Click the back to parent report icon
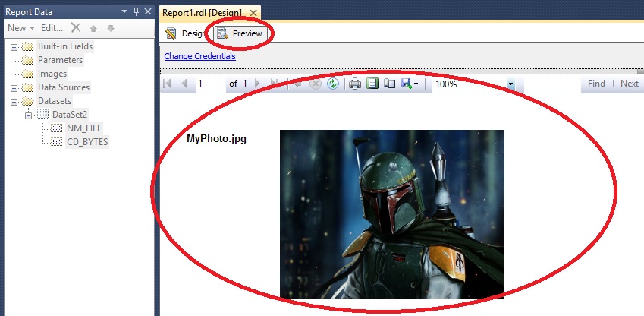This screenshot has width=644, height=316. point(297,84)
